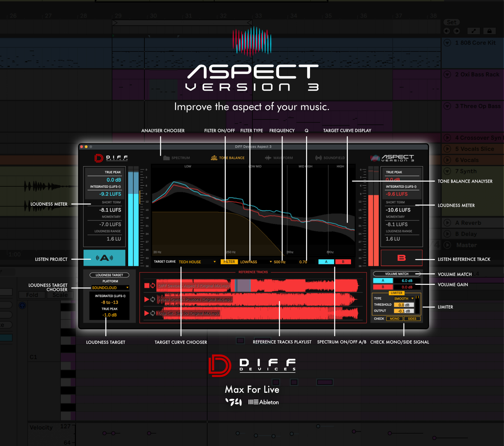Click the round icon beside 5 Vocals Slice track
This screenshot has height=446, width=504.
pos(447,149)
